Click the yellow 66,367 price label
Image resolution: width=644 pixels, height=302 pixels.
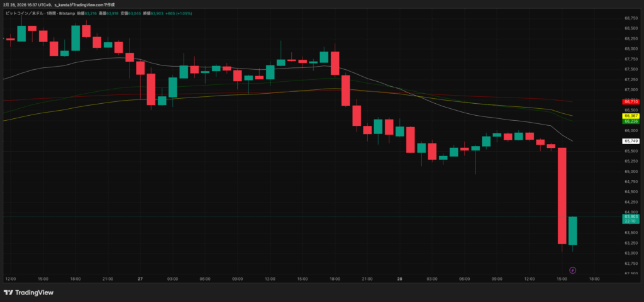tap(631, 116)
